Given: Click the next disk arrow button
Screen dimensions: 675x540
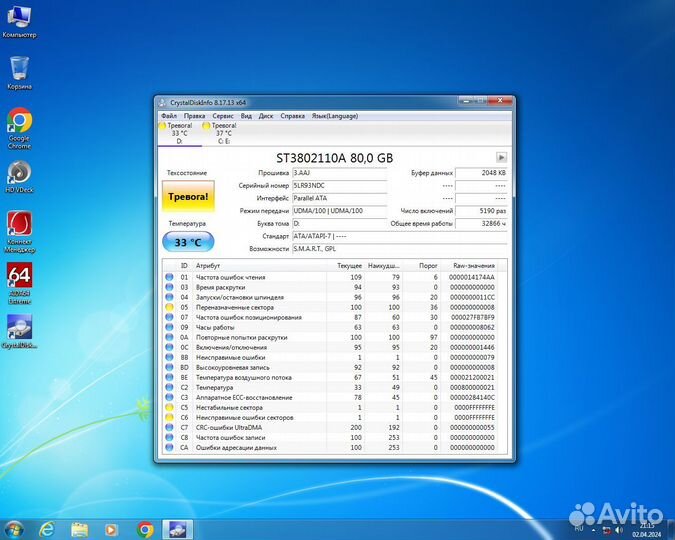Looking at the screenshot, I should (501, 157).
